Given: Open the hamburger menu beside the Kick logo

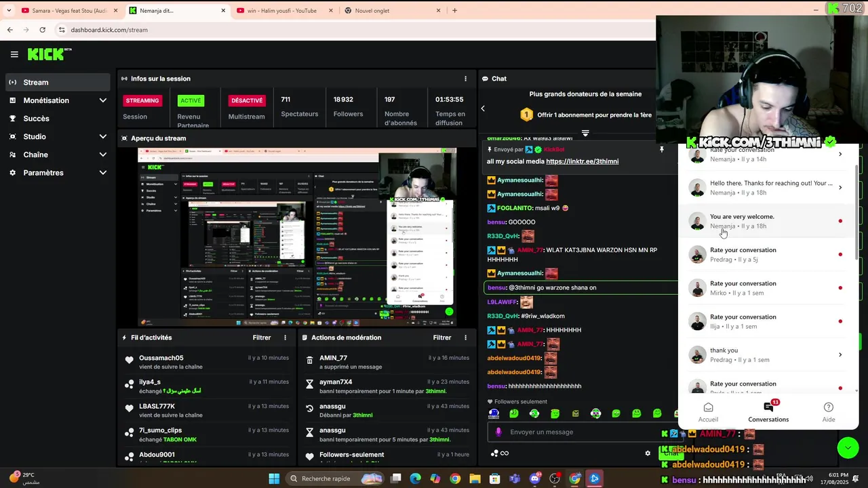Looking at the screenshot, I should [x=14, y=54].
